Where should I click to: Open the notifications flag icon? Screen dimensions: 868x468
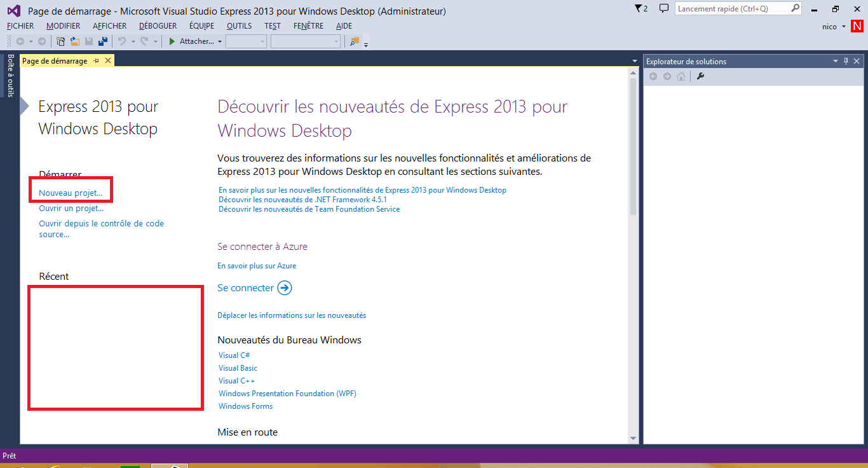point(639,9)
